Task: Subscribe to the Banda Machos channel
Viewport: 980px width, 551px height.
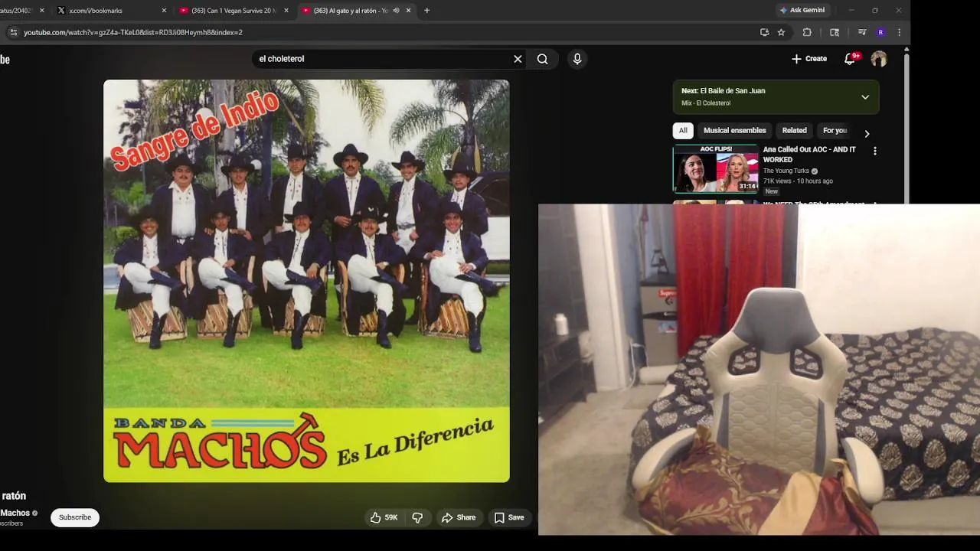Action: (x=75, y=517)
